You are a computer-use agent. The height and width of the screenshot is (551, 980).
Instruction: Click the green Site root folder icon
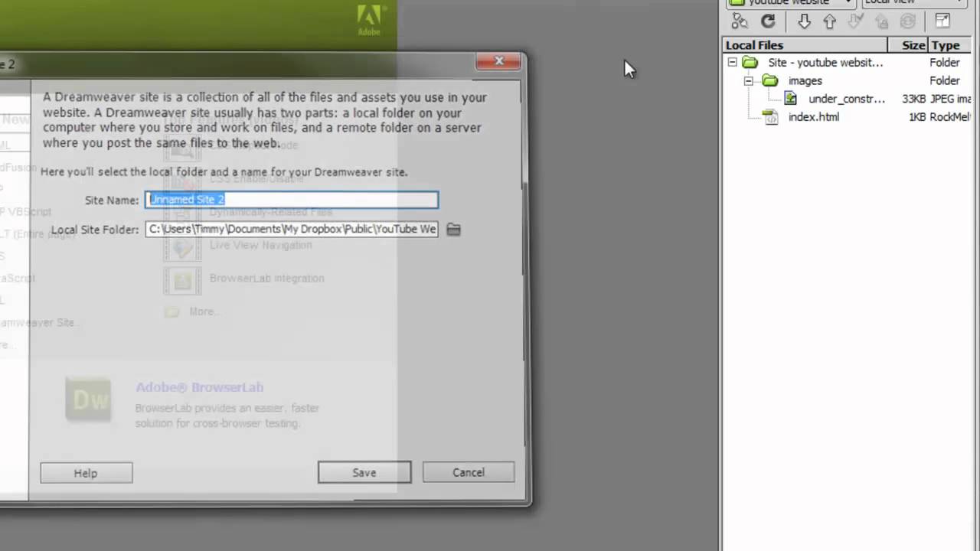pos(750,63)
